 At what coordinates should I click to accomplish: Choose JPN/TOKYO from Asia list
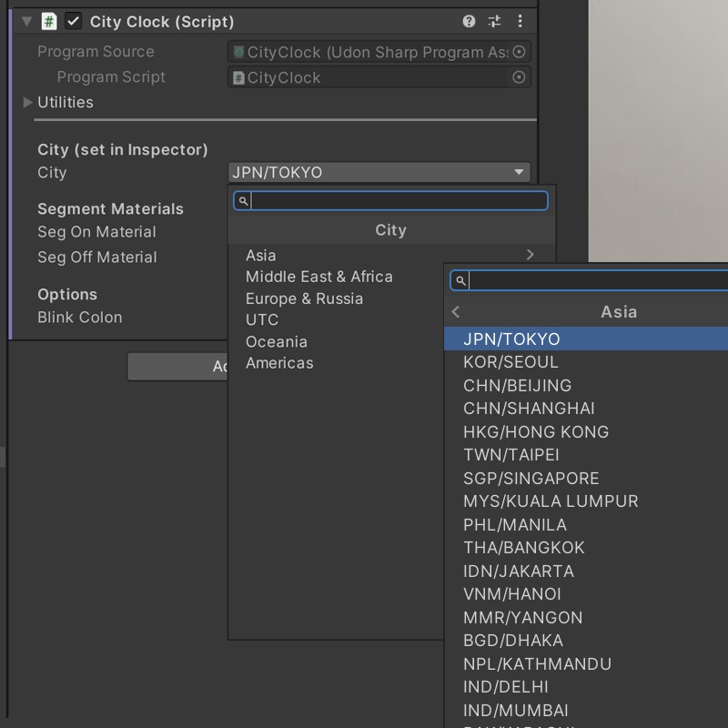click(x=586, y=339)
